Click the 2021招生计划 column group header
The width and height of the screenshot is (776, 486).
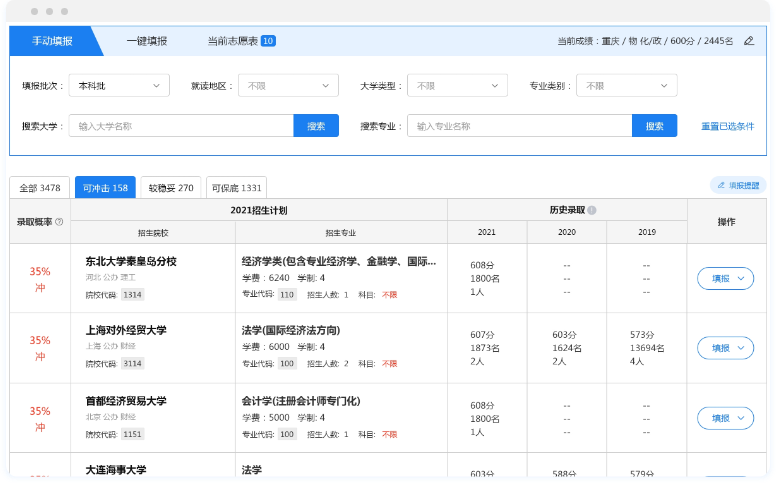coord(259,210)
